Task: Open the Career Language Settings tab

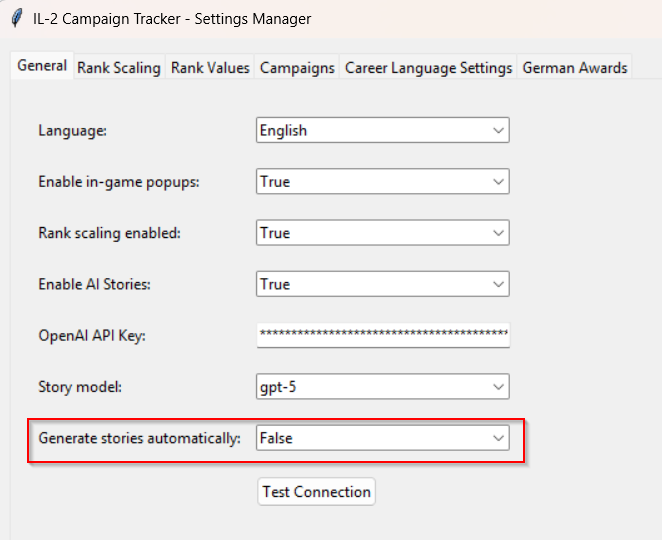Action: pyautogui.click(x=428, y=68)
